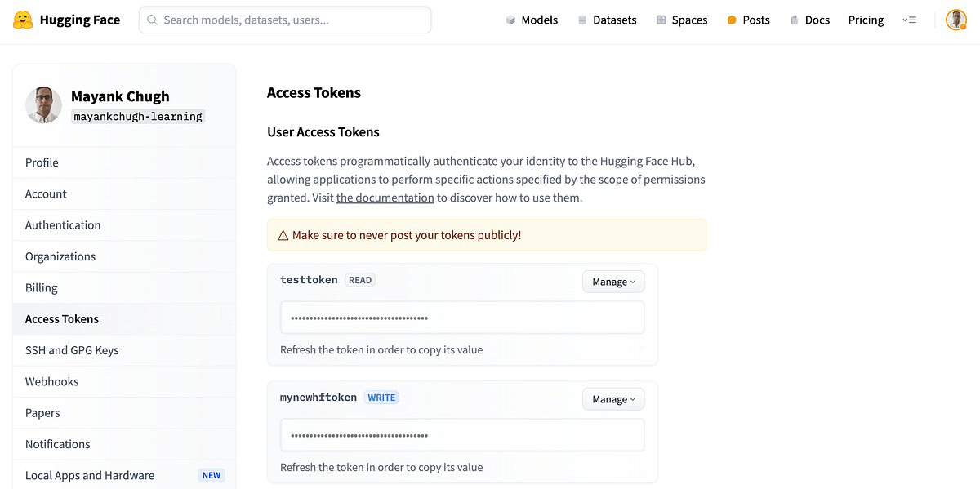Screen dimensions: 980x489
Task: Open the user avatar menu in navbar
Action: click(956, 20)
